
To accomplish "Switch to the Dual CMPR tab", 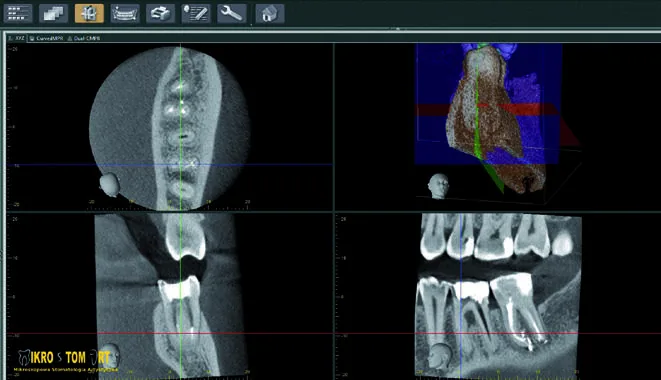I will tap(84, 38).
